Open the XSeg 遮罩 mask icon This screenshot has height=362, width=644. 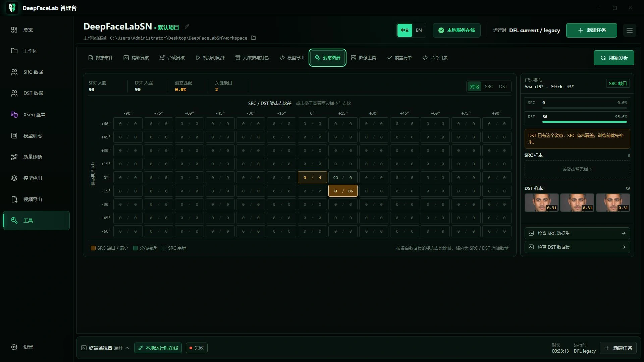[x=14, y=115]
